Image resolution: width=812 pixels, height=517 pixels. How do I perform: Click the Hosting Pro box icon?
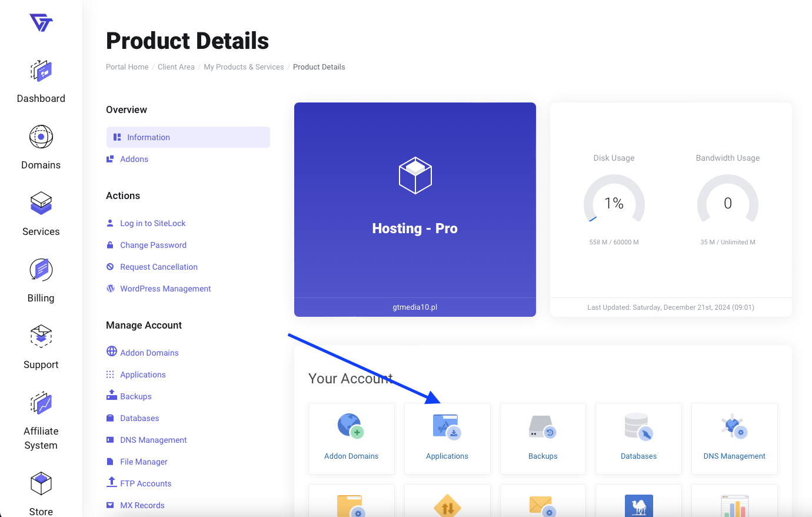point(415,175)
